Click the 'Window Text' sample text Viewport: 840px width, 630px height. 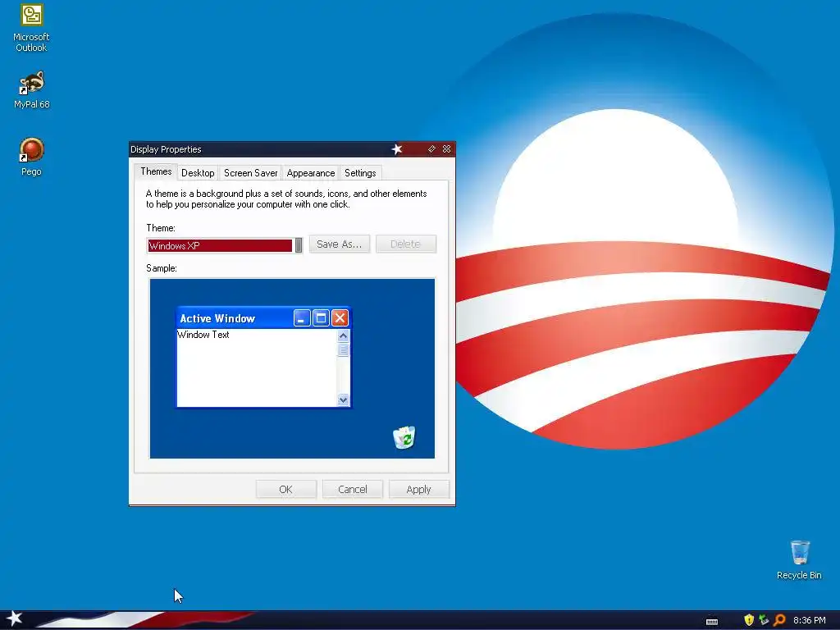[203, 335]
